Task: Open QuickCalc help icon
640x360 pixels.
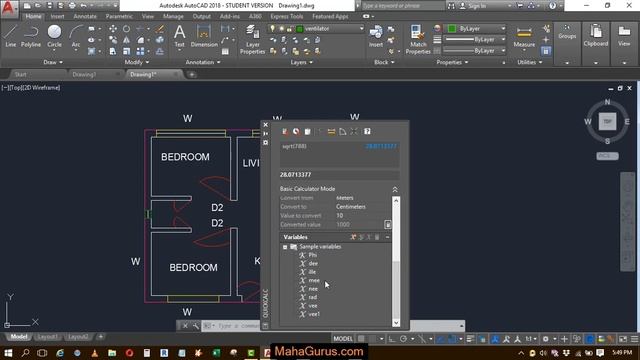Action: pyautogui.click(x=367, y=131)
